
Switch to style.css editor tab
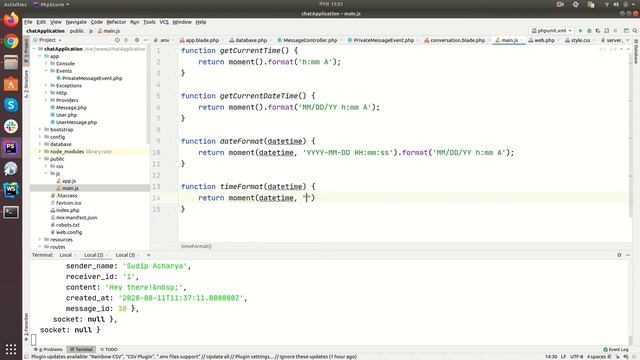tap(578, 40)
